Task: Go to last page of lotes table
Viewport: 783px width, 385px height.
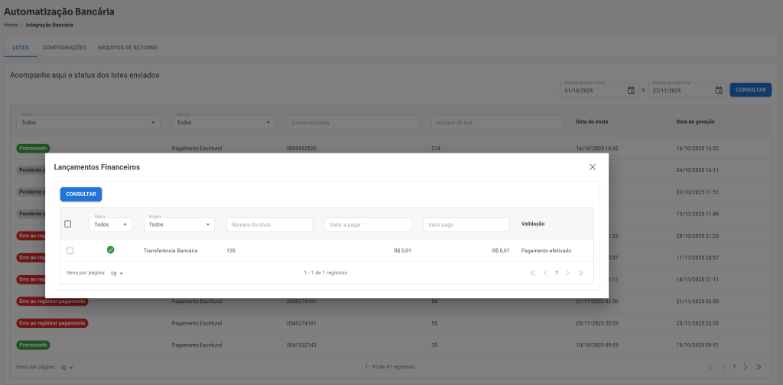Action: pyautogui.click(x=759, y=367)
